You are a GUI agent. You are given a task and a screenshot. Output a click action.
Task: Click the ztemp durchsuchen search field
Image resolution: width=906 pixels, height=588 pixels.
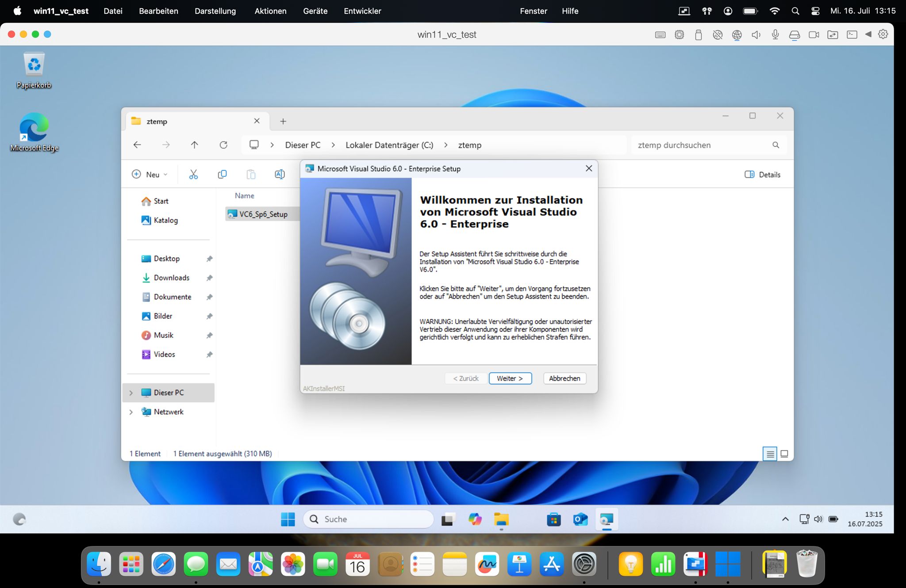708,145
